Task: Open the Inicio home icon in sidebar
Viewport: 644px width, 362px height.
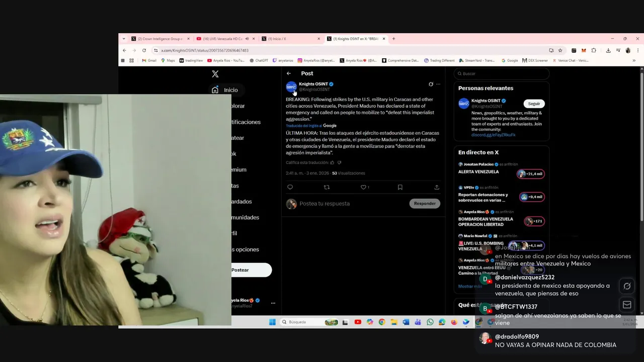Action: coord(215,90)
